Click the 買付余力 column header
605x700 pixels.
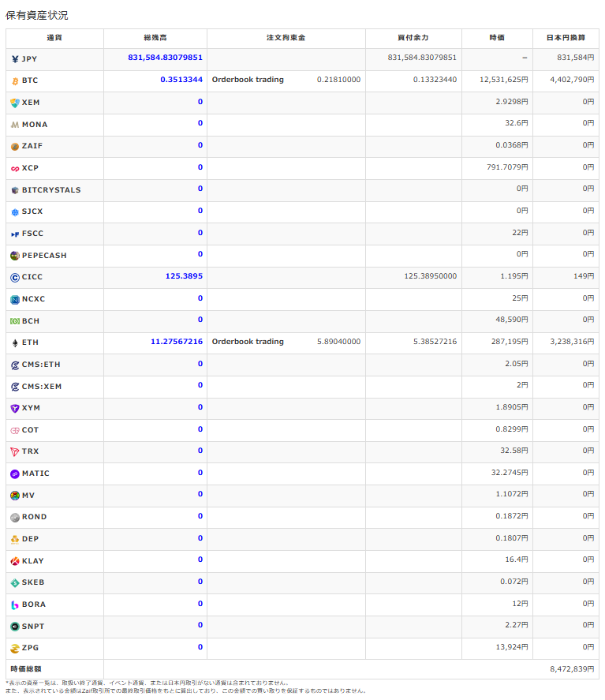pyautogui.click(x=413, y=38)
